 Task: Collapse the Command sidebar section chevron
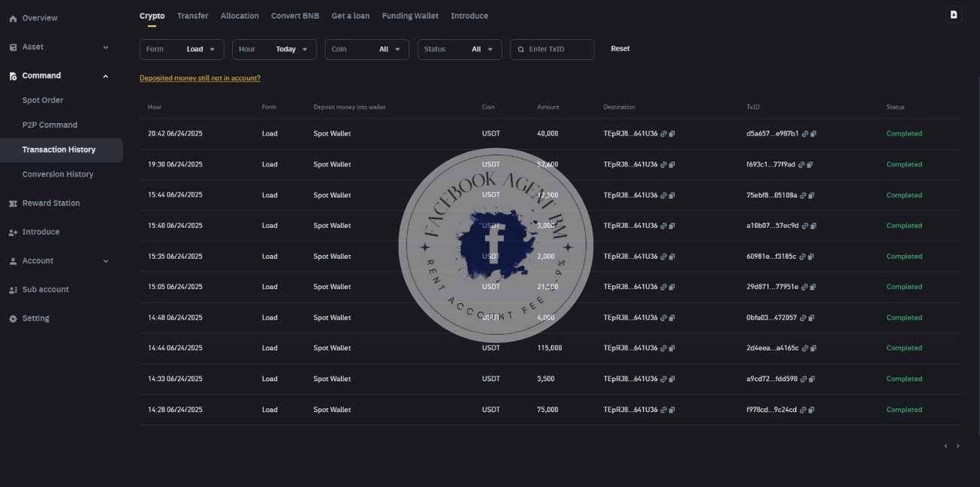click(x=105, y=76)
